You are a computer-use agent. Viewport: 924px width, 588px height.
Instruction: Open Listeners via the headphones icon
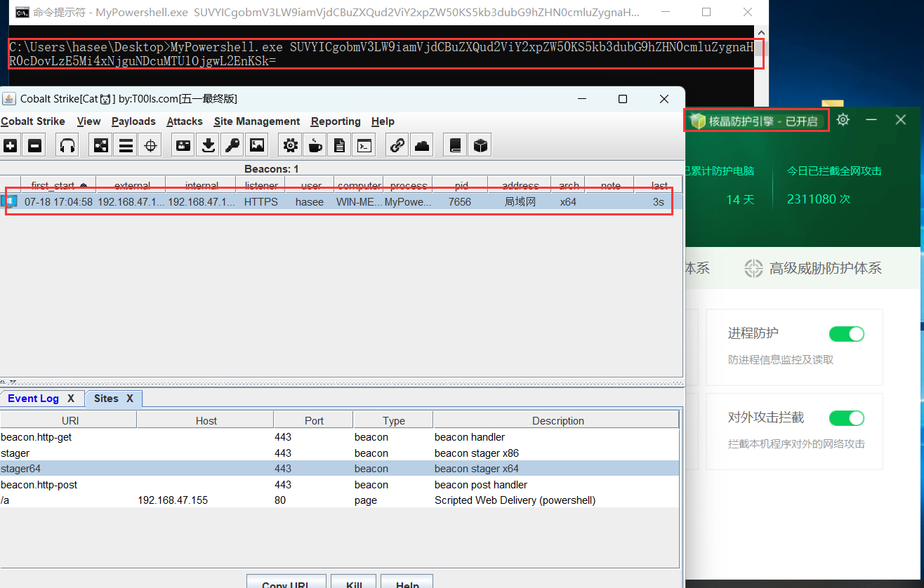click(x=67, y=145)
